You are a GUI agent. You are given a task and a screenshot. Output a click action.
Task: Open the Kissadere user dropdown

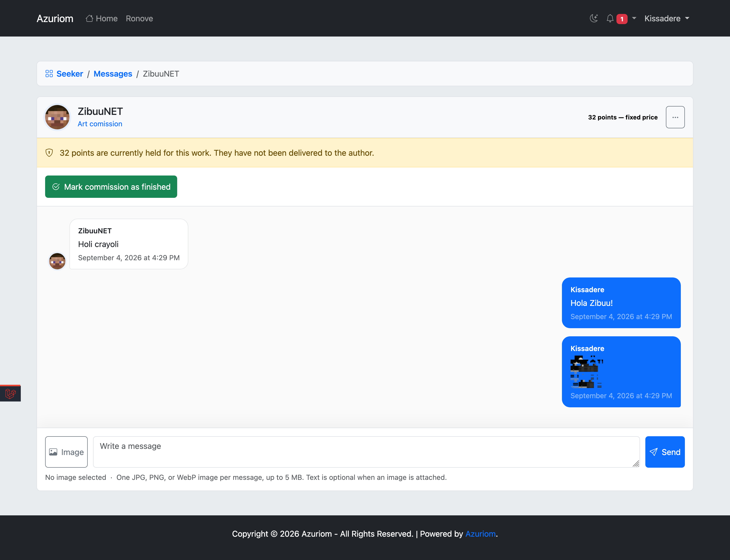(x=667, y=18)
